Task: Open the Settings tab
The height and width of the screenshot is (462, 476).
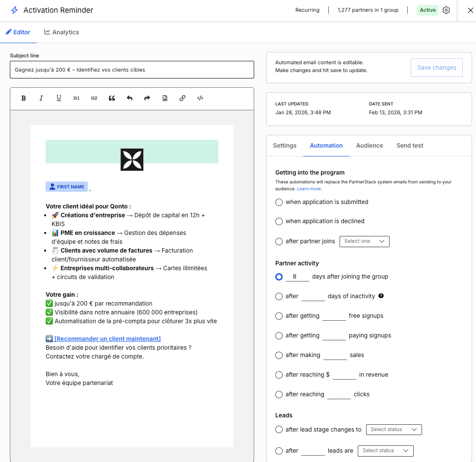Action: point(285,146)
